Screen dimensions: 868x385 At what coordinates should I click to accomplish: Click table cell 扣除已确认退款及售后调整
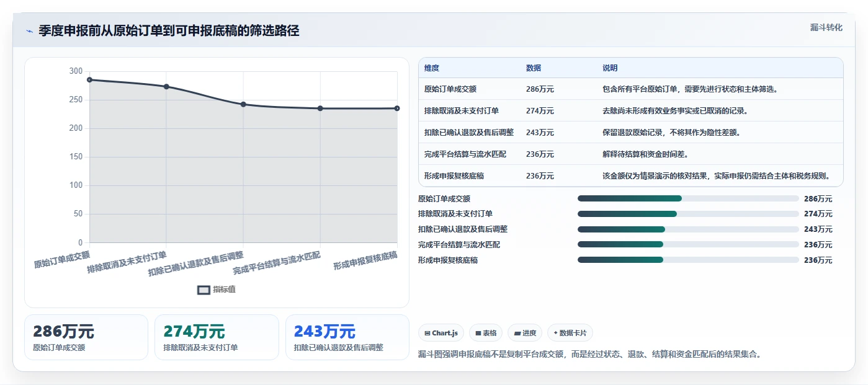pos(469,133)
